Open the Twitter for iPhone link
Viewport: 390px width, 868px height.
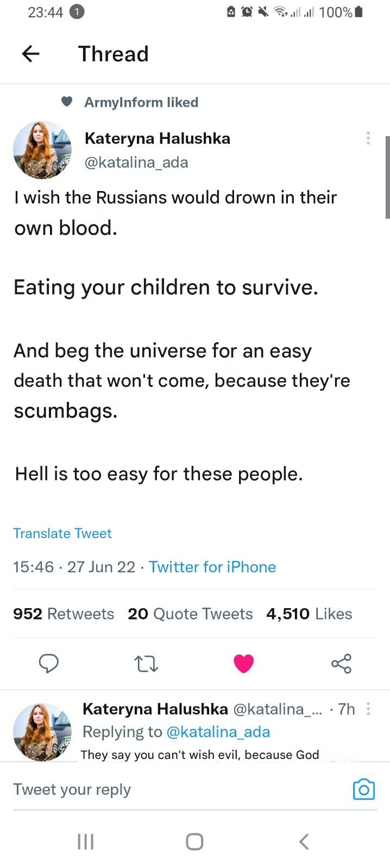212,567
